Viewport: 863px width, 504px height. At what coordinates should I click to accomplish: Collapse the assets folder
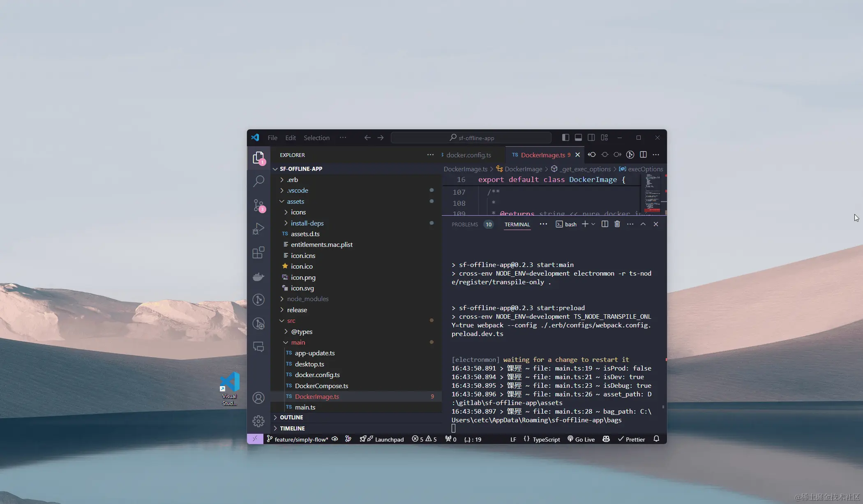point(356,201)
